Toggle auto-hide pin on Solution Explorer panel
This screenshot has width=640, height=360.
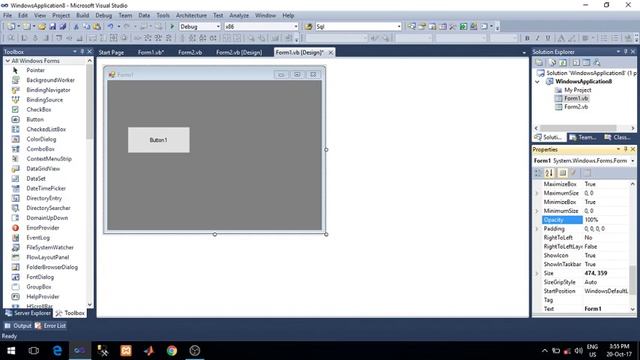[625, 51]
